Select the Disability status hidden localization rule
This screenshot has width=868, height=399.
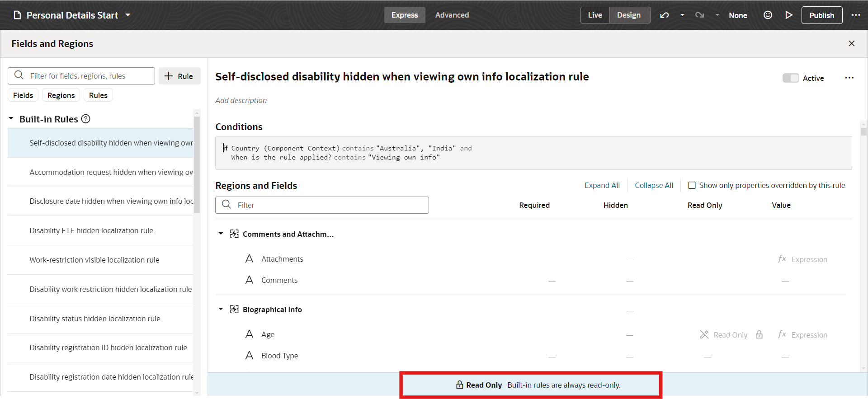(x=100, y=319)
